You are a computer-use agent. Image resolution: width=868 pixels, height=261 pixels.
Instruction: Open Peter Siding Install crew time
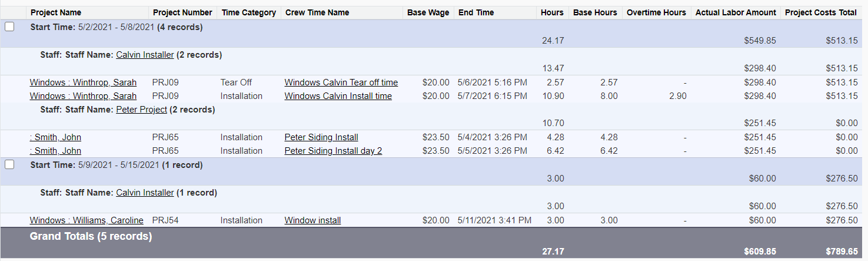pos(321,137)
